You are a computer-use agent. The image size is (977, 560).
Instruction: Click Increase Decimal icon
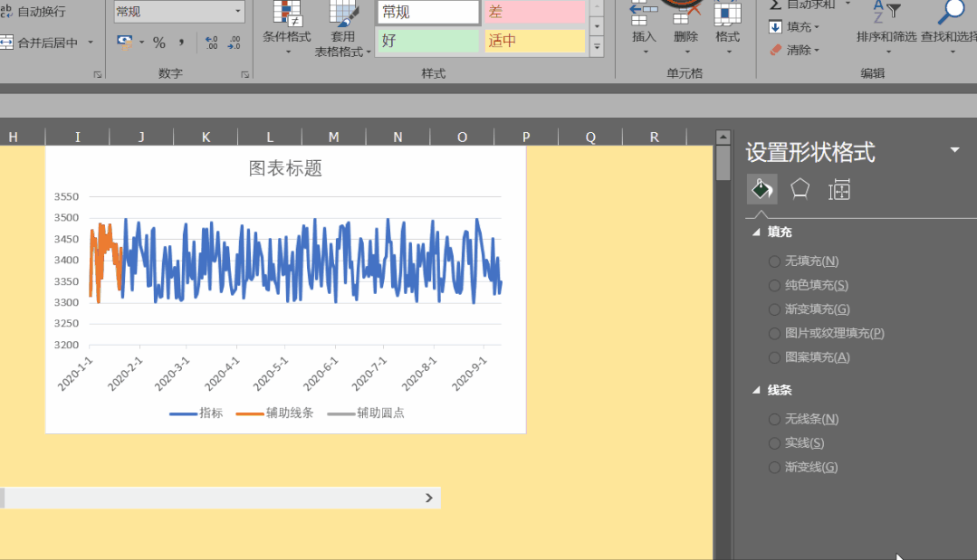point(211,43)
